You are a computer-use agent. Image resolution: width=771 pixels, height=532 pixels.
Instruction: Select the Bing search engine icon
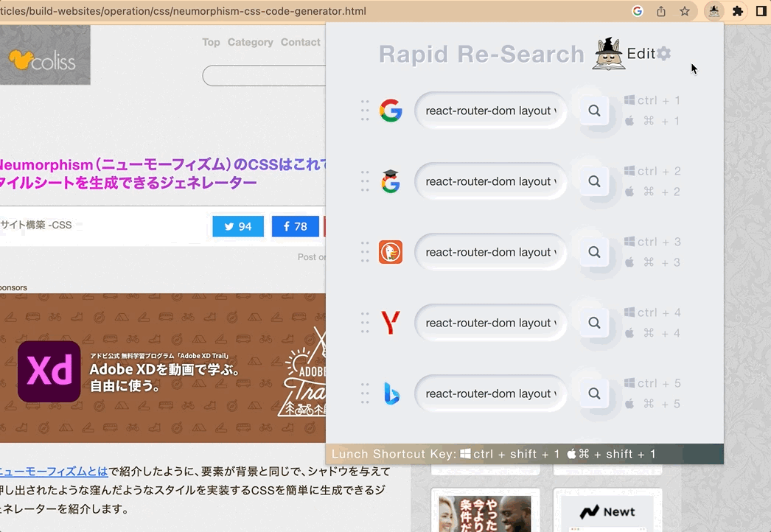point(391,393)
